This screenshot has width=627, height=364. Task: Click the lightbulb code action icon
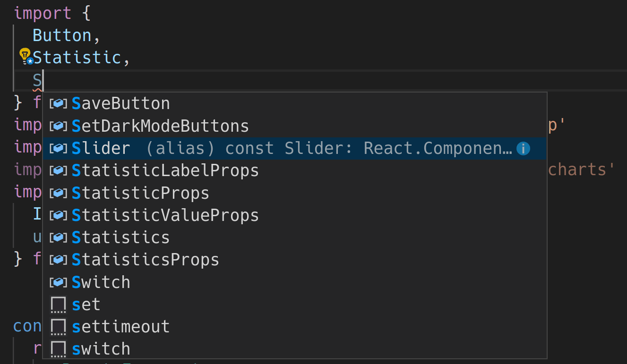coord(25,56)
